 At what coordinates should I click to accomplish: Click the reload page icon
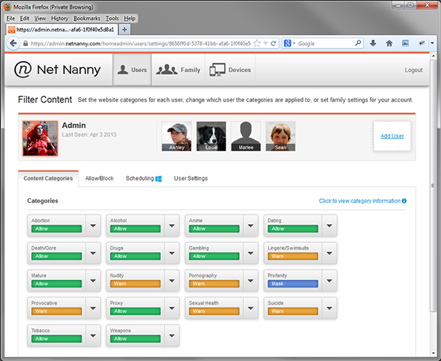pyautogui.click(x=273, y=43)
